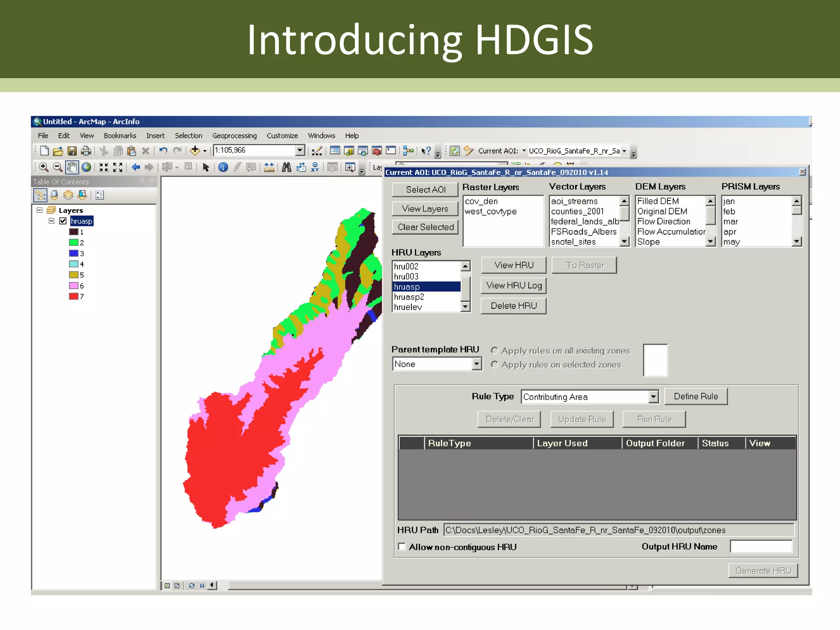Open the Find binoculars tool
This screenshot has height=630, width=840.
coord(286,167)
